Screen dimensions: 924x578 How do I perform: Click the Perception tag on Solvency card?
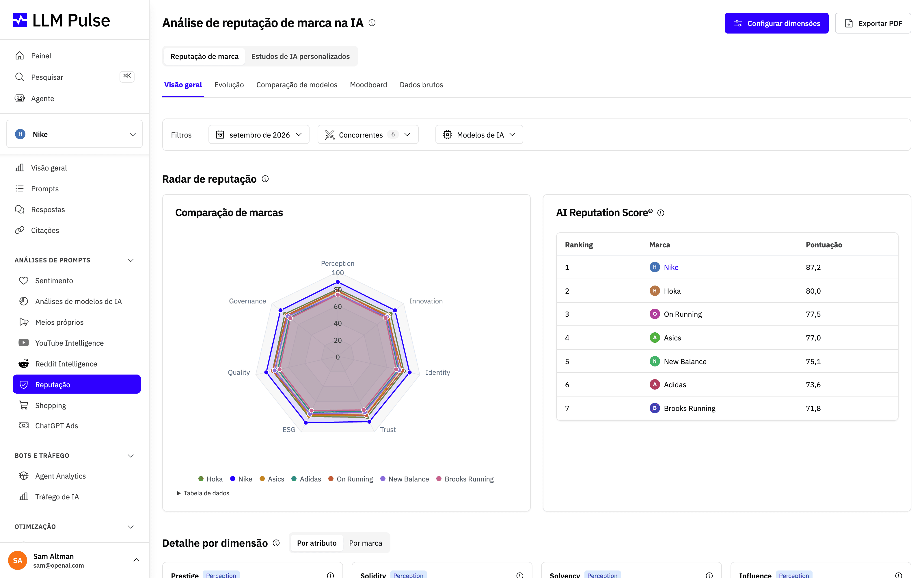click(x=602, y=575)
